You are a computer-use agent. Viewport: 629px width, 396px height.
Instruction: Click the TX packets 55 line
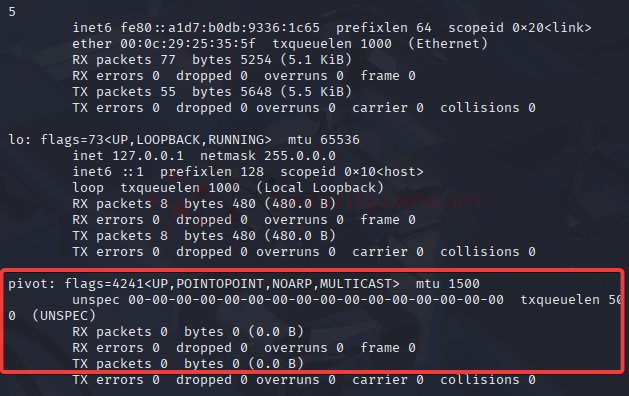(212, 92)
